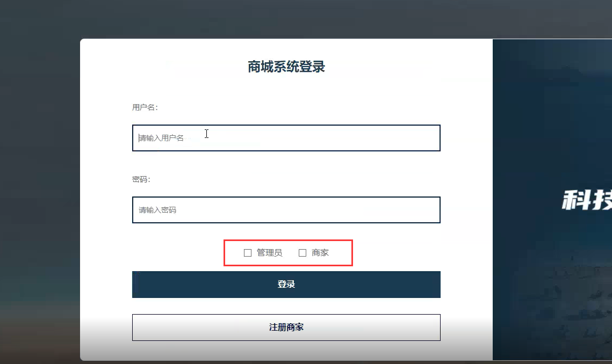Enable the 商家 (Merchant) checkbox

pos(302,252)
